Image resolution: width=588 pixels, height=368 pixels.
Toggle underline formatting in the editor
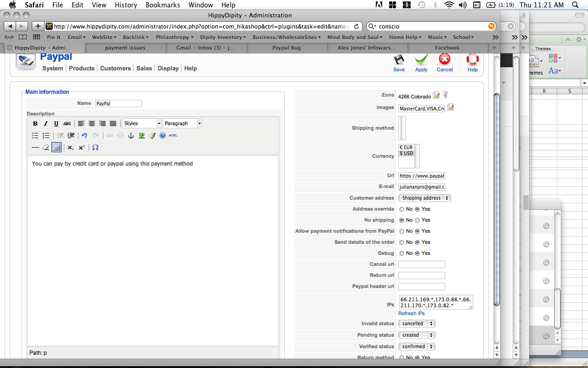click(x=57, y=123)
